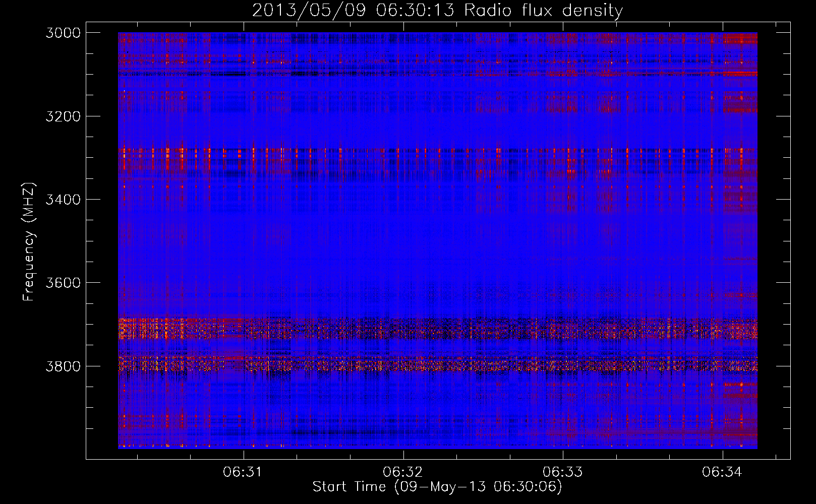The width and height of the screenshot is (816, 504).
Task: Click the 06:32 time tick label
Action: (x=403, y=472)
